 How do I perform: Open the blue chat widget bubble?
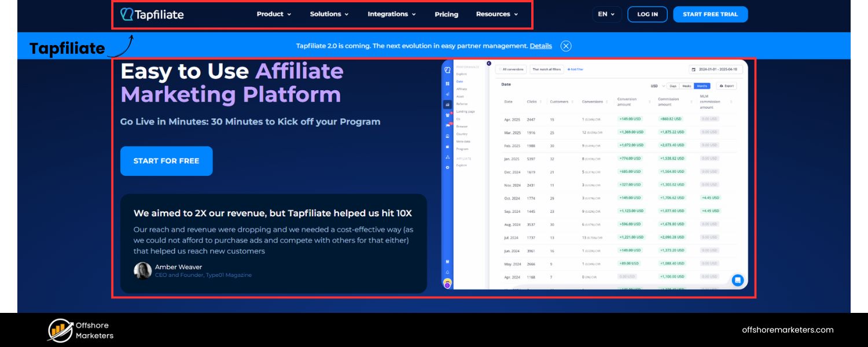pos(737,280)
